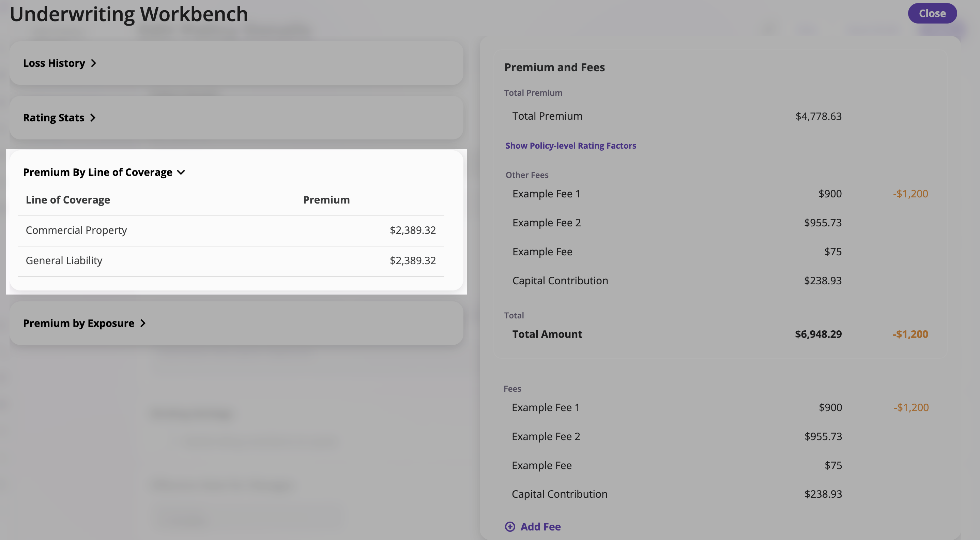Click the Rating Stats chevron arrow
The width and height of the screenshot is (980, 540).
click(93, 118)
